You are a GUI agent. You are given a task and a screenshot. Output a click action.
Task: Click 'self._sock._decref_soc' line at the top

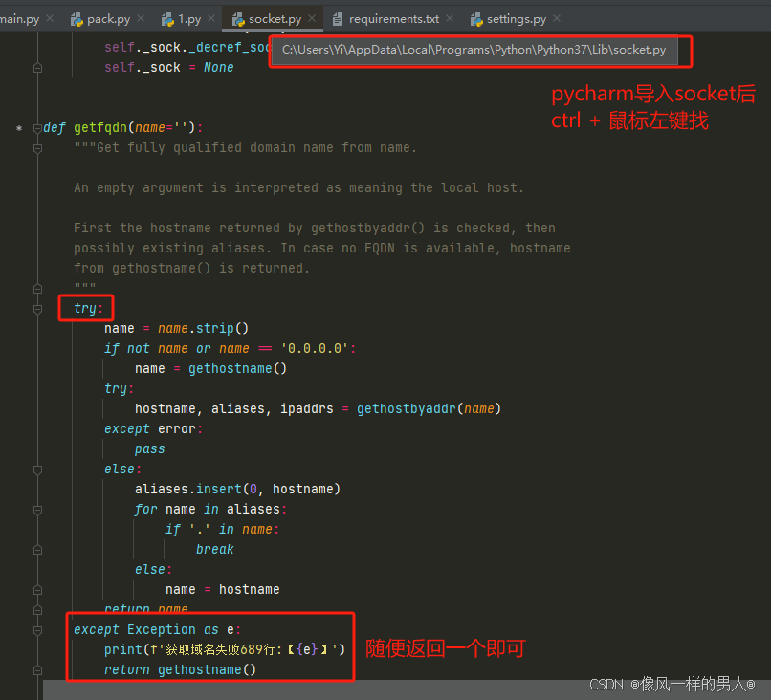[187, 47]
